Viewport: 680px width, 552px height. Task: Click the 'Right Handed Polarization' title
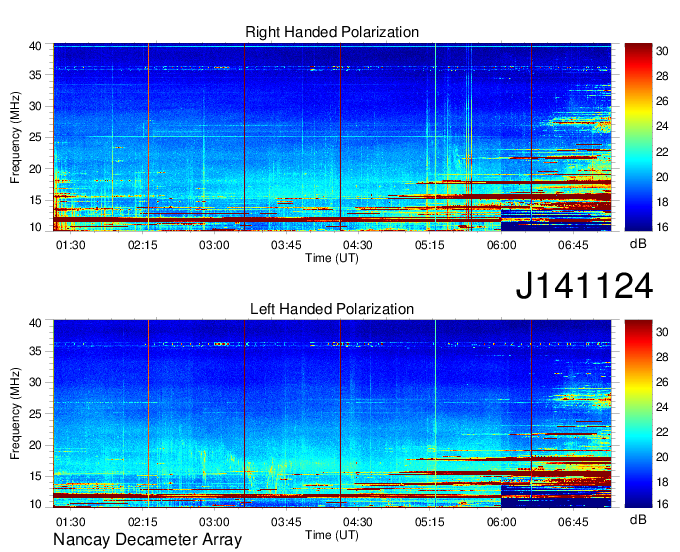[x=332, y=32]
